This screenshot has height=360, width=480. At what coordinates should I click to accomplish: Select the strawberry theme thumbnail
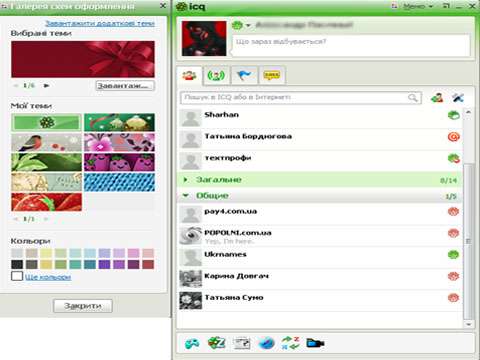[x=46, y=202]
